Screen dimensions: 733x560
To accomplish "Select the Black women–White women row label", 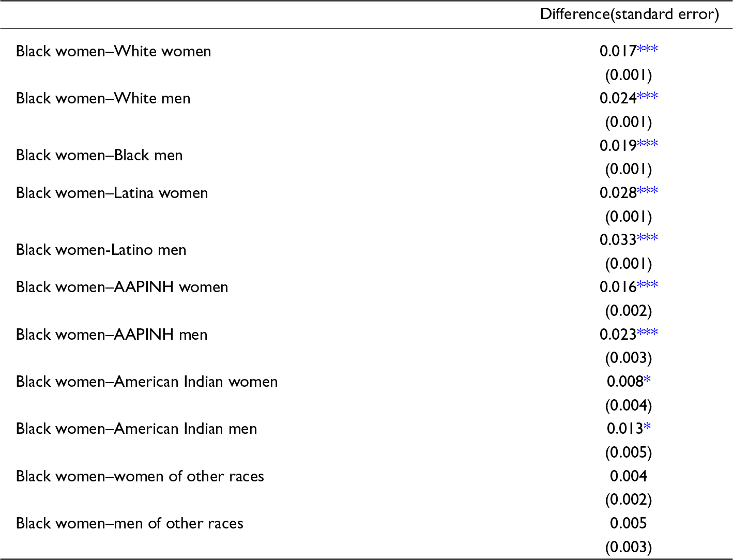I will click(113, 51).
